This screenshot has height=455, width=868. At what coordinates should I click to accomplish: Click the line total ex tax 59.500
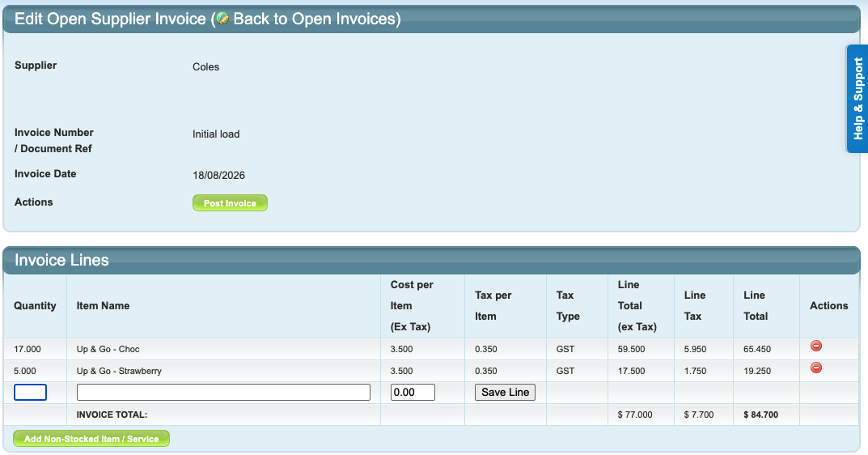pos(631,349)
